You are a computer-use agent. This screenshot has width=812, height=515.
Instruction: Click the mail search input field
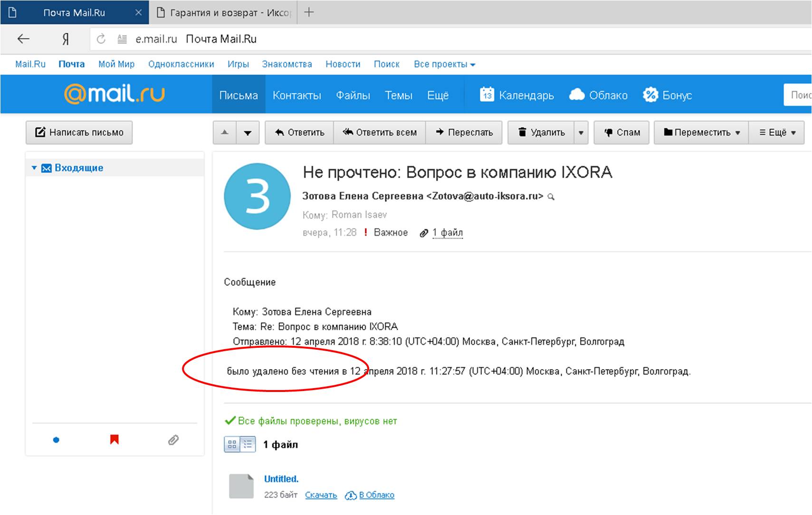[798, 95]
